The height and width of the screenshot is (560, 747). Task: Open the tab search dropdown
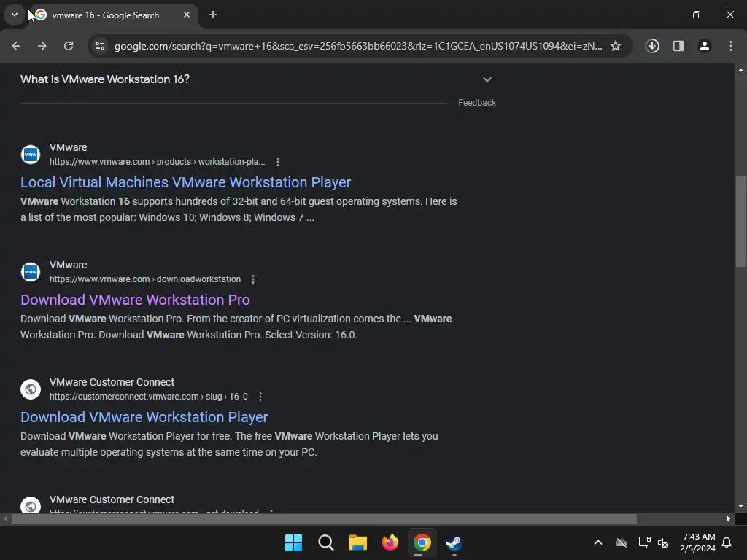(x=15, y=15)
